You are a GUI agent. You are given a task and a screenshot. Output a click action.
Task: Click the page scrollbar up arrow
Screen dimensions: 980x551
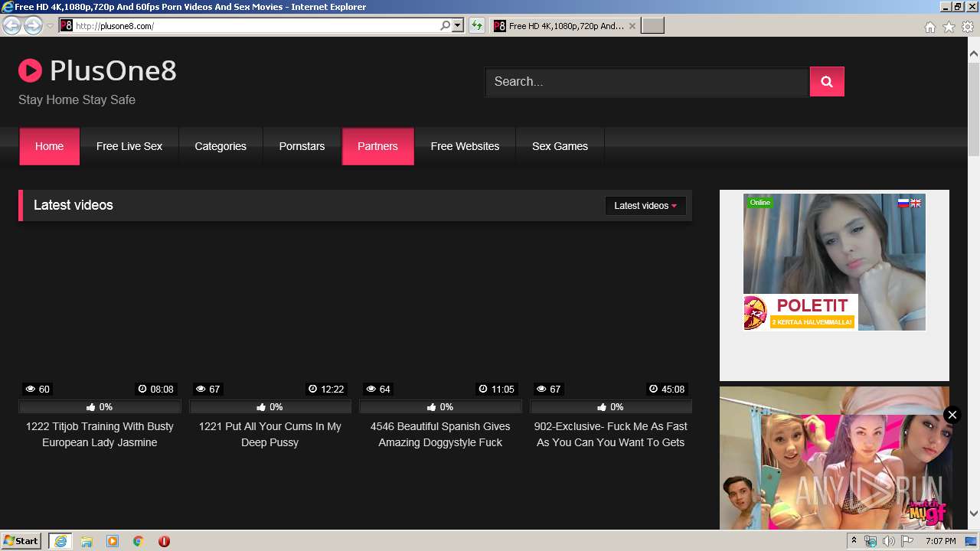click(974, 54)
